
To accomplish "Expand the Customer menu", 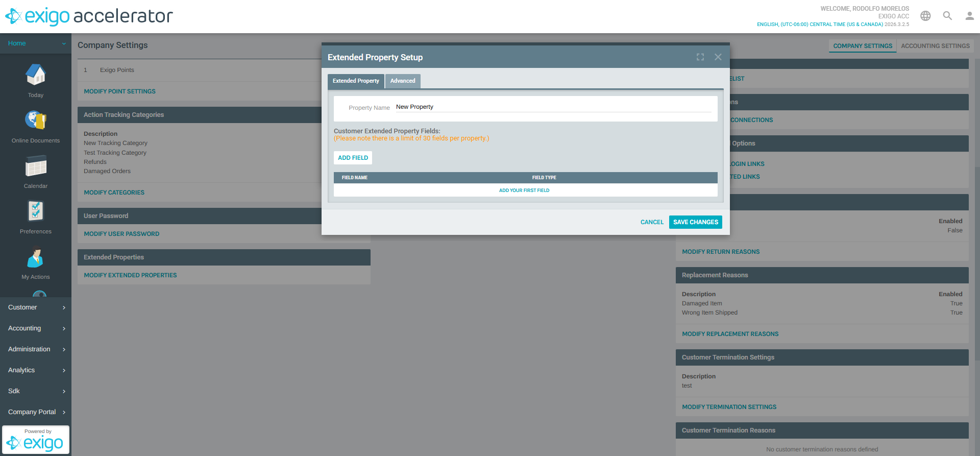I will [x=36, y=307].
